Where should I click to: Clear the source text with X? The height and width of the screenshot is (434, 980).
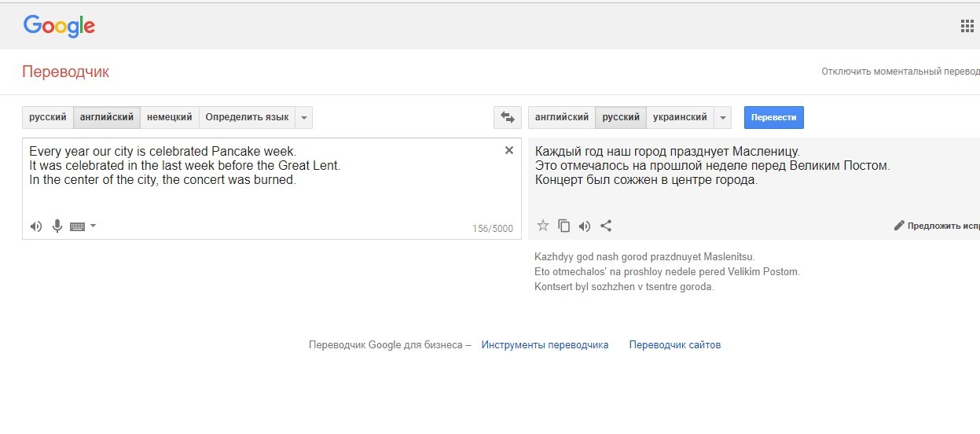[x=508, y=150]
